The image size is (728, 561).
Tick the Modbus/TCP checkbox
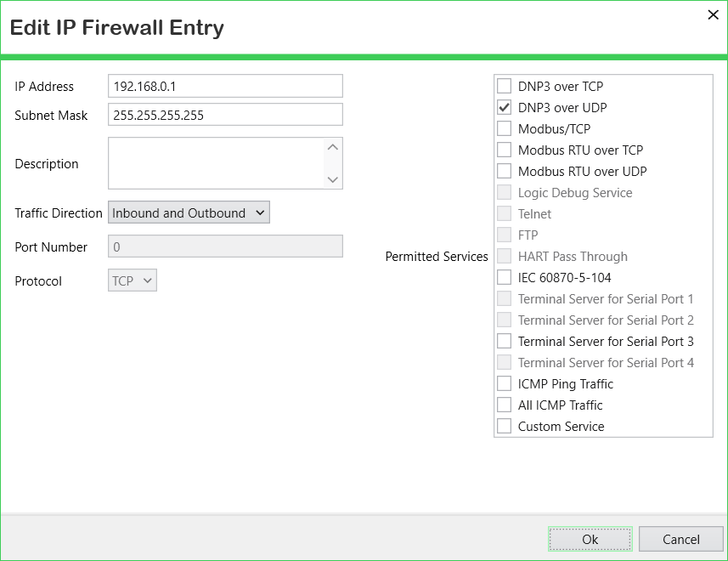[x=505, y=128]
